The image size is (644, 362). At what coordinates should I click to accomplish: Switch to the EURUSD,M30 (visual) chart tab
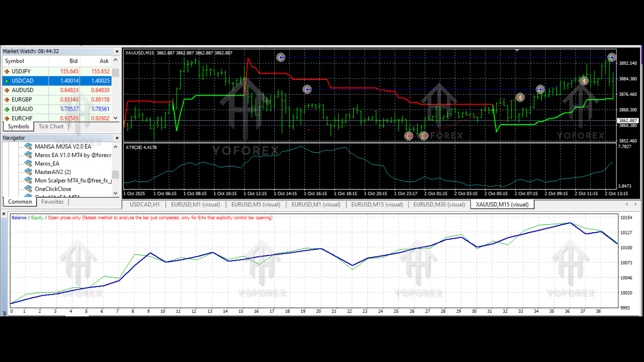[x=440, y=204]
